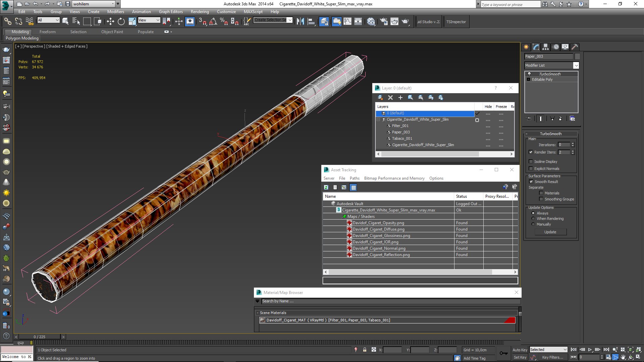The width and height of the screenshot is (644, 362).
Task: Collapse the Cigarette_Davidoff_White_Super_Slim layer
Action: tap(378, 120)
